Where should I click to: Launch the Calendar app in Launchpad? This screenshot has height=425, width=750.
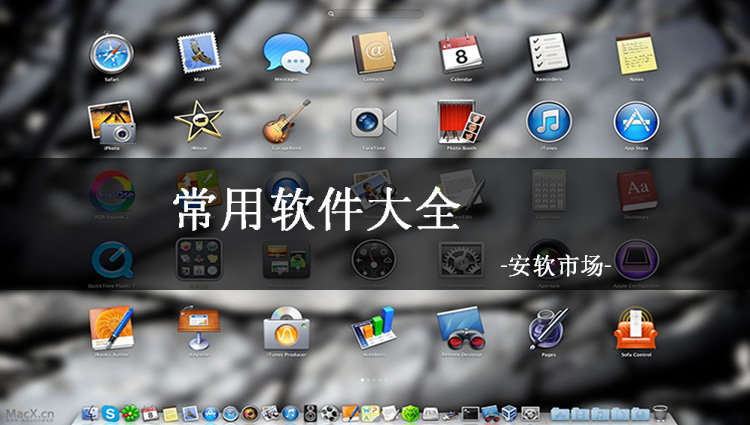click(x=461, y=53)
